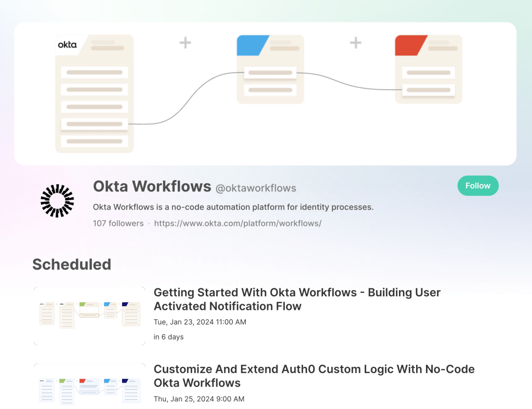Select the blue-cornered workflow card icon
Screen dimensions: 532x409
tap(270, 69)
